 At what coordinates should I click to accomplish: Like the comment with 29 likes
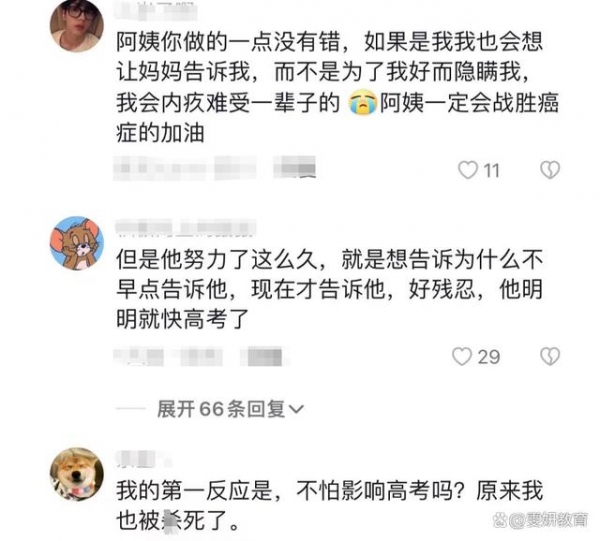click(x=462, y=357)
